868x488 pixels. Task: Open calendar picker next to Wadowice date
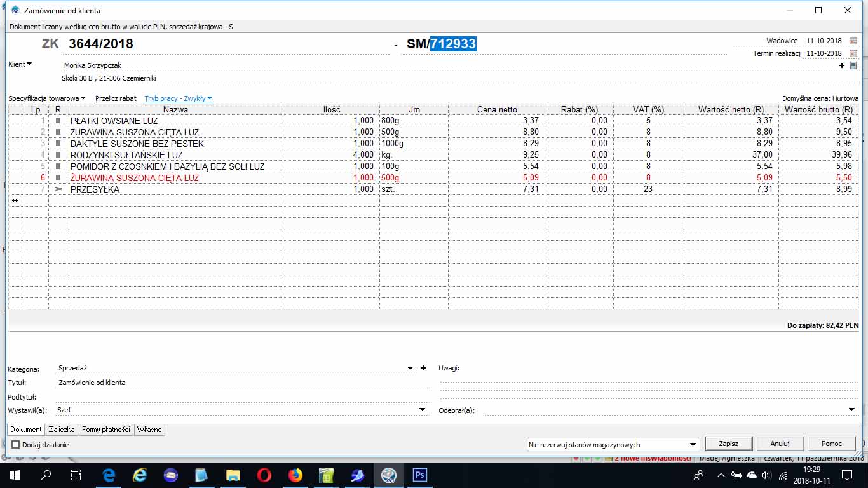pos(853,41)
